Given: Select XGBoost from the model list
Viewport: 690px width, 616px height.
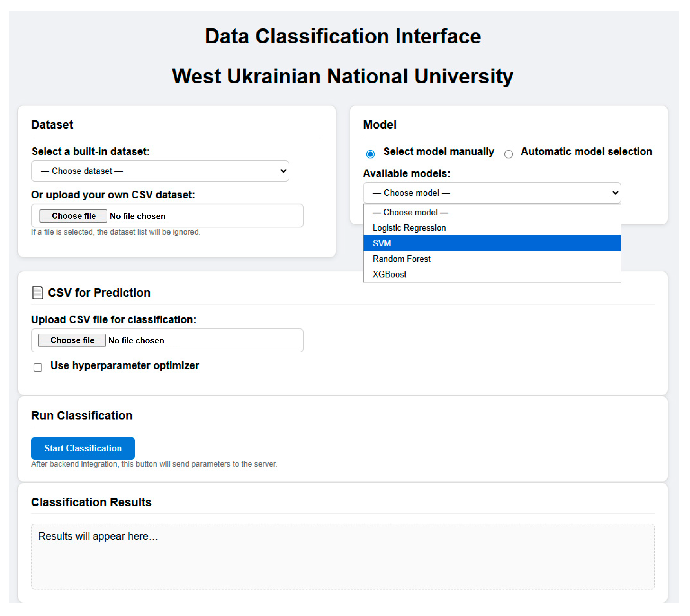Looking at the screenshot, I should click(x=492, y=275).
